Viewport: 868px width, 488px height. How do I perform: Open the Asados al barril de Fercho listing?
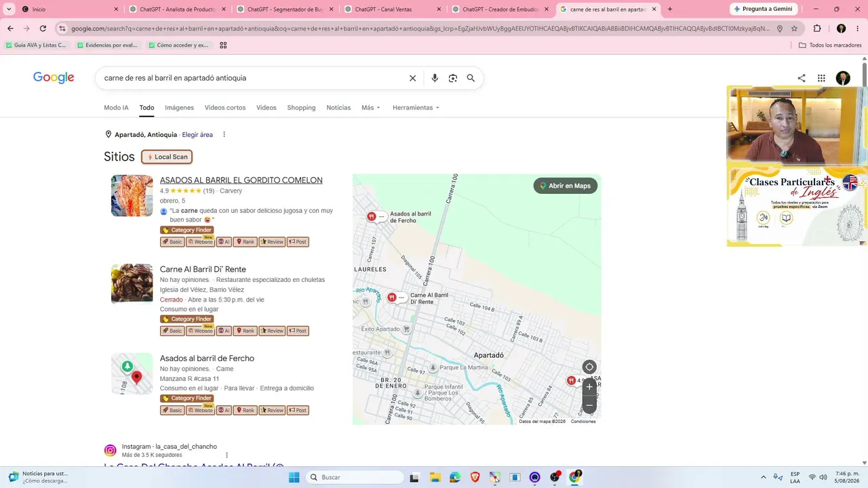(x=207, y=358)
